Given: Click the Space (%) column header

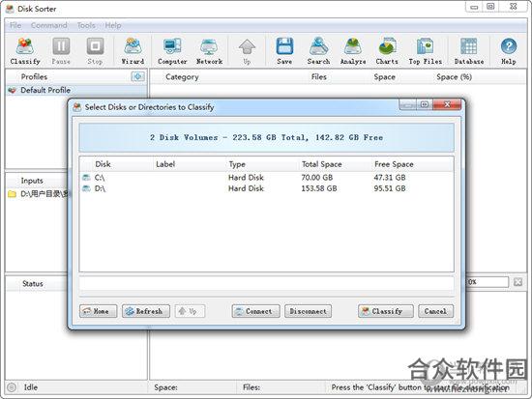Looking at the screenshot, I should point(454,77).
